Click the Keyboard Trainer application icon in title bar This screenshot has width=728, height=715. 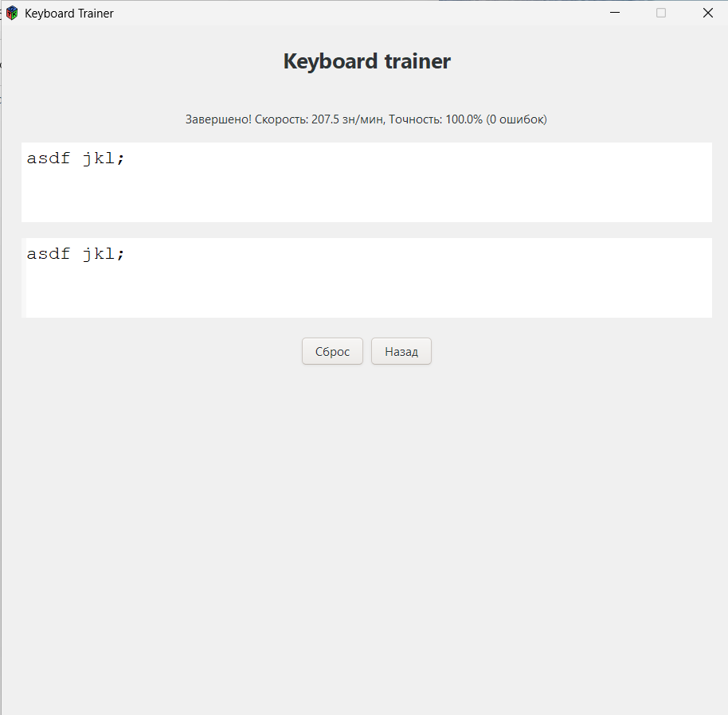pos(11,13)
